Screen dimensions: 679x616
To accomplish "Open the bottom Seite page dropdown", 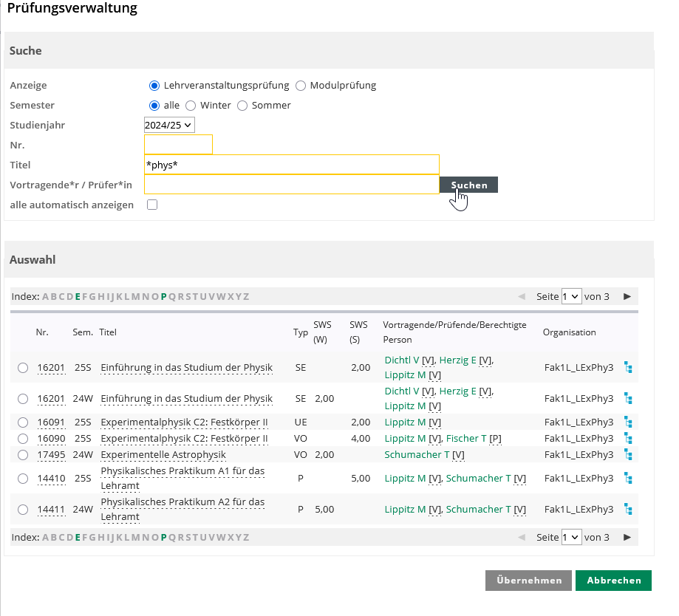I will click(571, 537).
